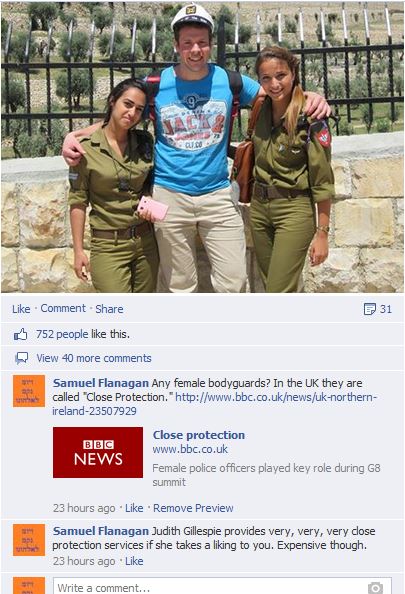This screenshot has height=594, width=405.
Task: Like the first Samuel Flanagan comment
Action: pyautogui.click(x=134, y=508)
